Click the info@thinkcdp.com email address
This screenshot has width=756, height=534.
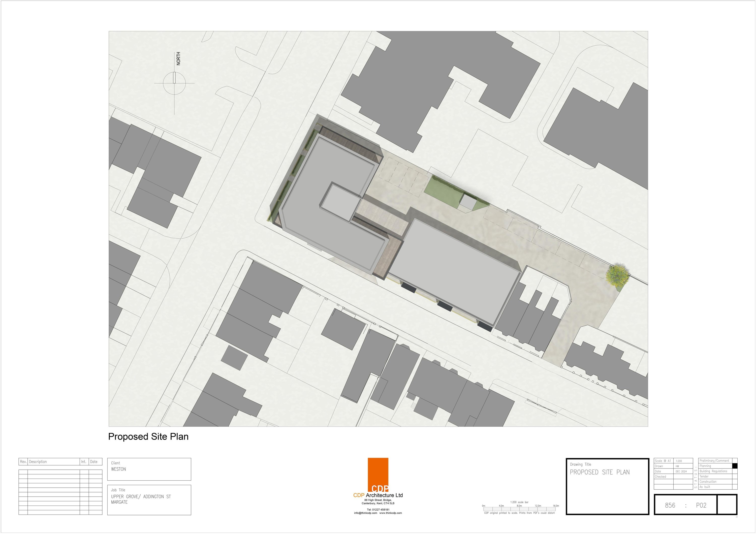(365, 513)
